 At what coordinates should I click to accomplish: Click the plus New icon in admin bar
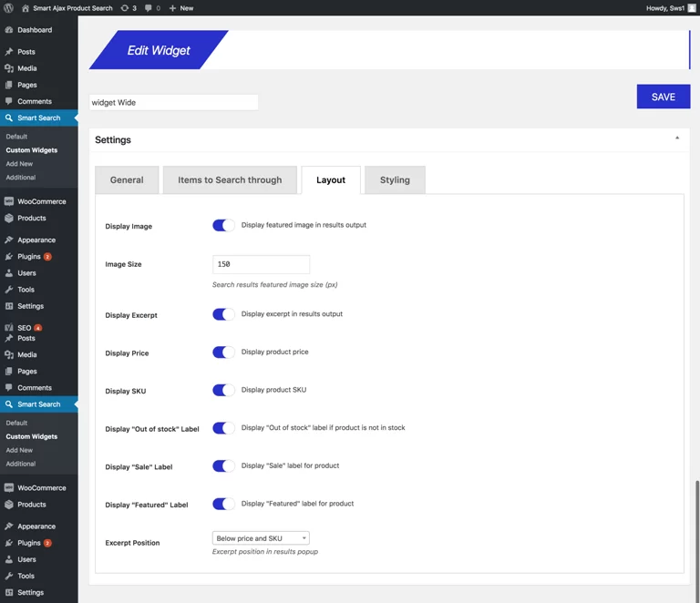click(172, 8)
